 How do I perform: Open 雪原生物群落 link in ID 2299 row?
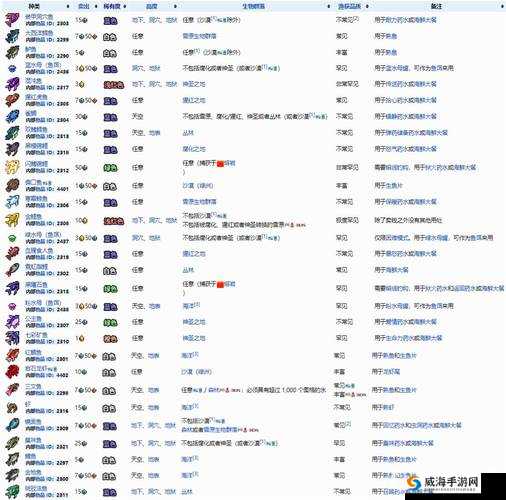pyautogui.click(x=199, y=36)
